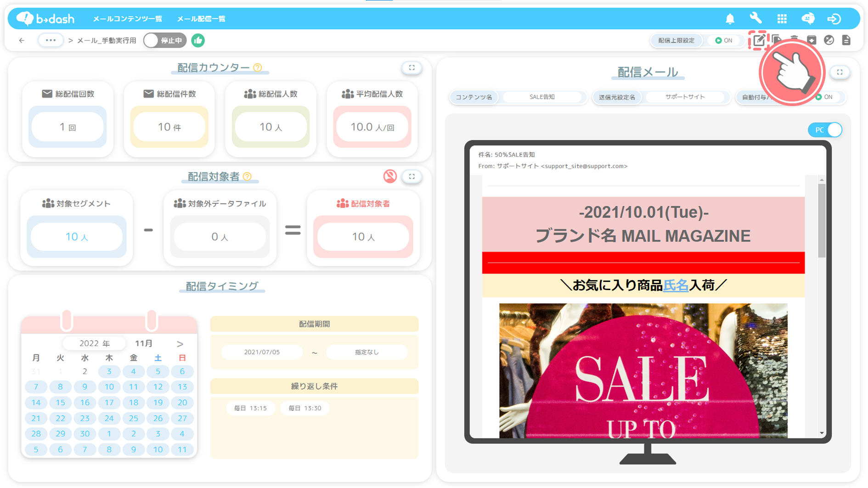Toggle the 配信上限設定 ON switch

click(724, 40)
